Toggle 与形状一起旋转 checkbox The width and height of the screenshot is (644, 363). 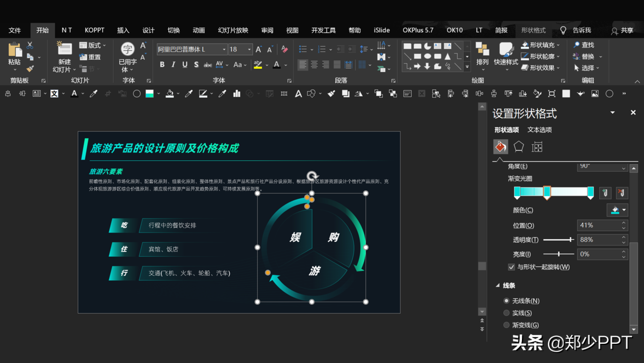(x=512, y=267)
